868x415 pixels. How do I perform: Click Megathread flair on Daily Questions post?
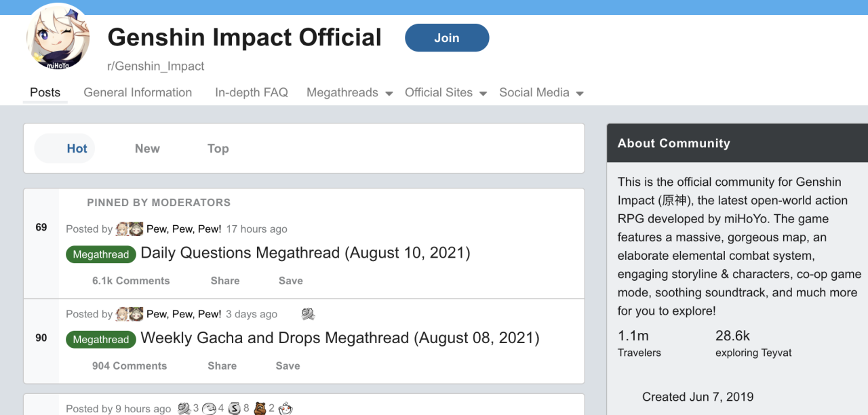(x=100, y=254)
